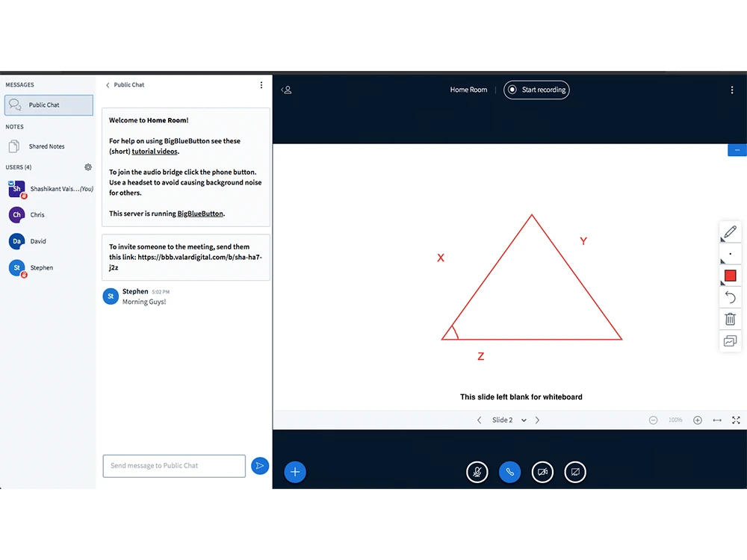Image resolution: width=747 pixels, height=560 pixels.
Task: Open chat options three-dot menu
Action: click(x=261, y=85)
